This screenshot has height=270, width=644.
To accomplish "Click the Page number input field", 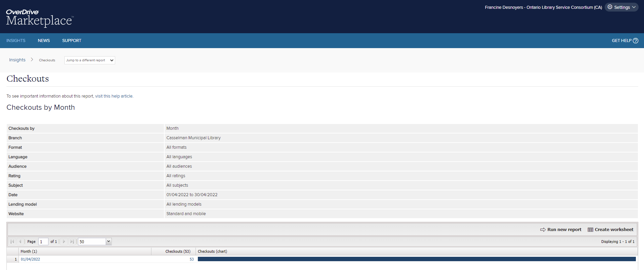I will pos(43,242).
